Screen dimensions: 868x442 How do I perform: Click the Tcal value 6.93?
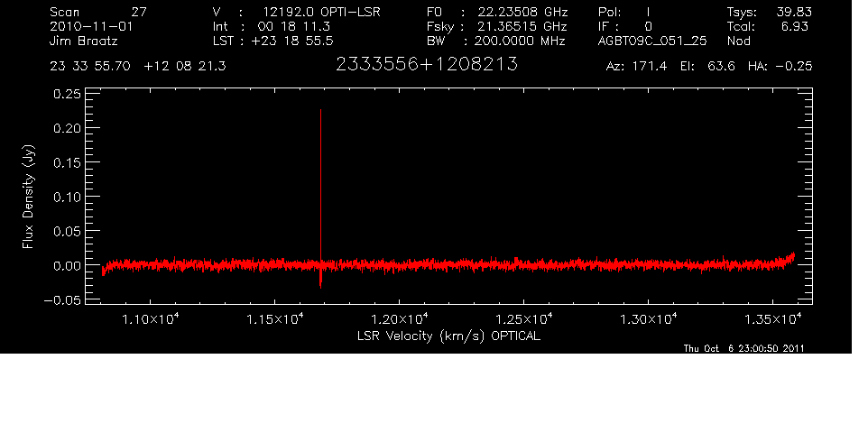[x=794, y=26]
